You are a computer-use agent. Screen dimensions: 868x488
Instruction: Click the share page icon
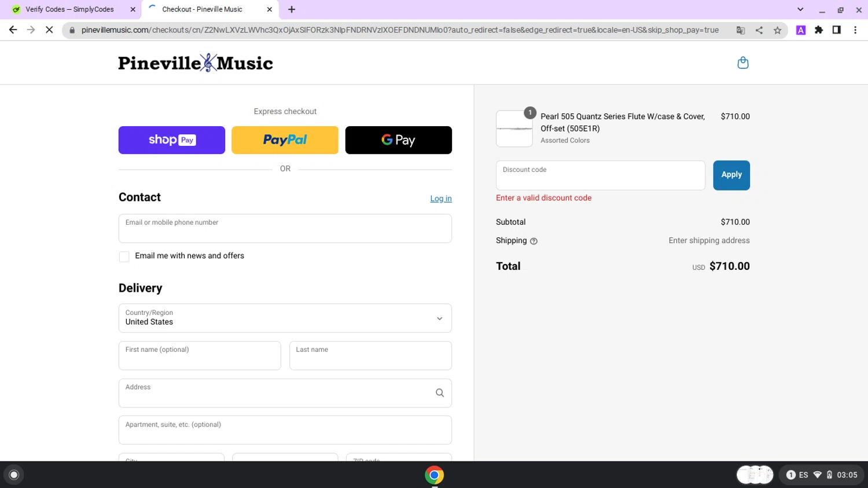pyautogui.click(x=759, y=30)
